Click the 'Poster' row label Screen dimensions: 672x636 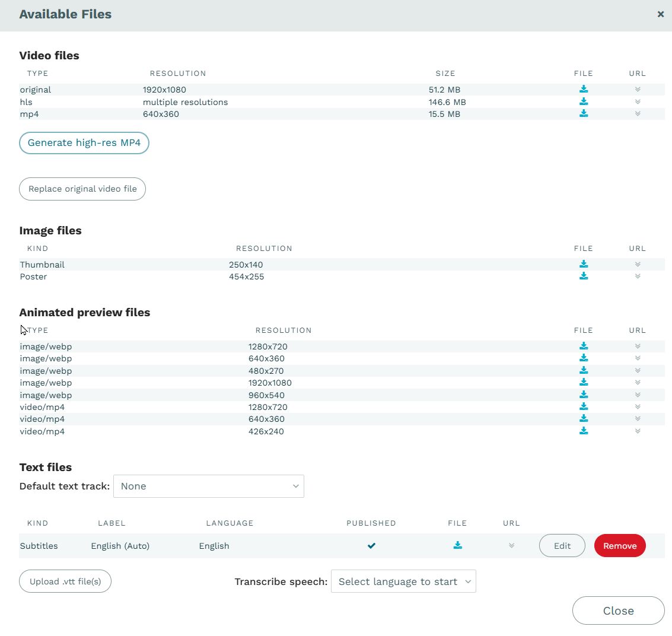click(33, 276)
